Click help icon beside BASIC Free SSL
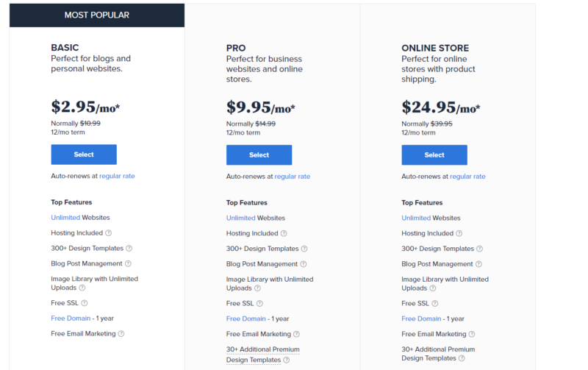The width and height of the screenshot is (588, 370). pos(85,303)
